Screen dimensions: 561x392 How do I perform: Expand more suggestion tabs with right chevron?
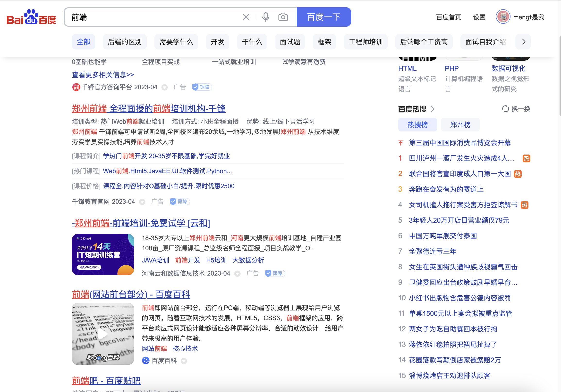tap(523, 42)
